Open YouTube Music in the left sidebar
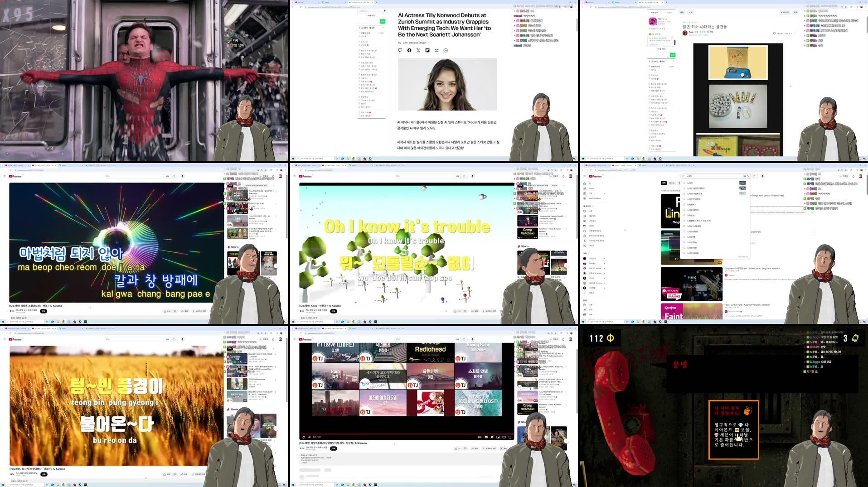 (595, 198)
